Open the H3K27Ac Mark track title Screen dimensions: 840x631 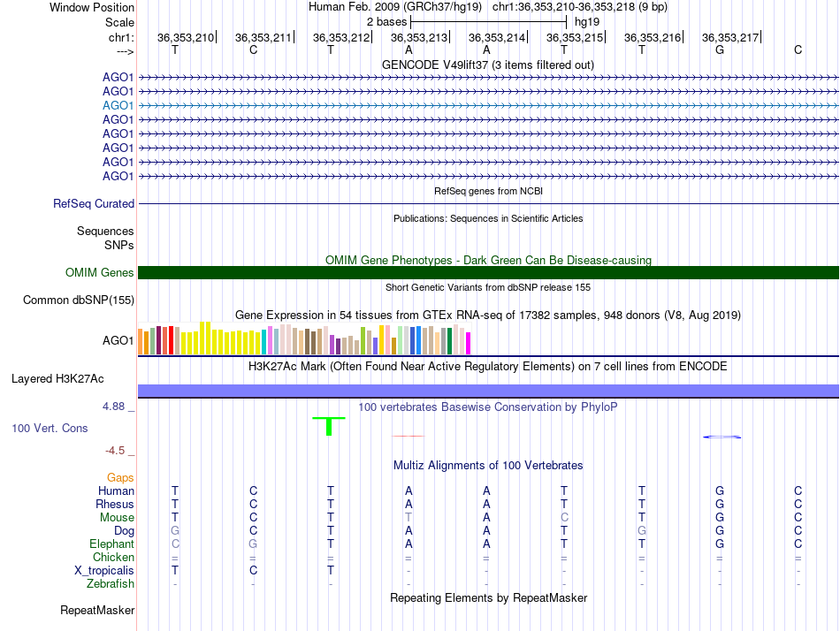[x=488, y=367]
